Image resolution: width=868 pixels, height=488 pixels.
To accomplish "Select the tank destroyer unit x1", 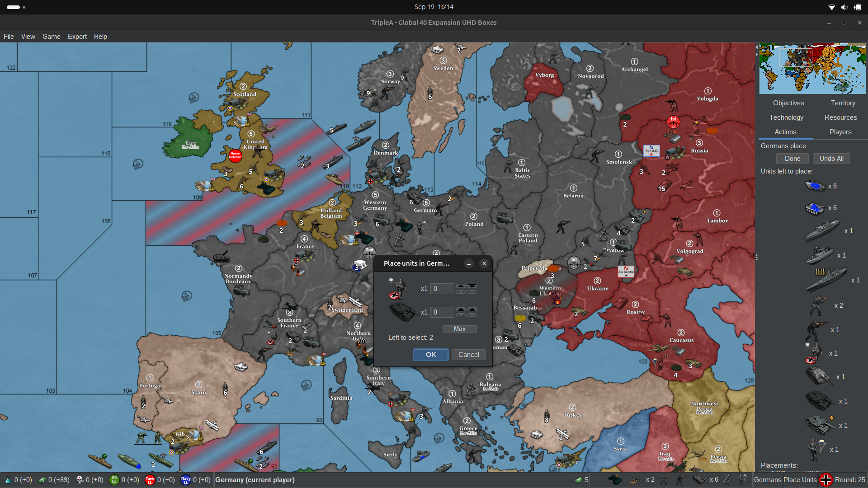I will coord(819,377).
